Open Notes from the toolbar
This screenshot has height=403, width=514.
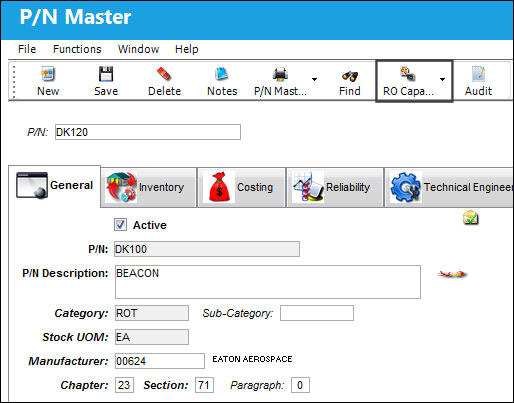tap(222, 74)
